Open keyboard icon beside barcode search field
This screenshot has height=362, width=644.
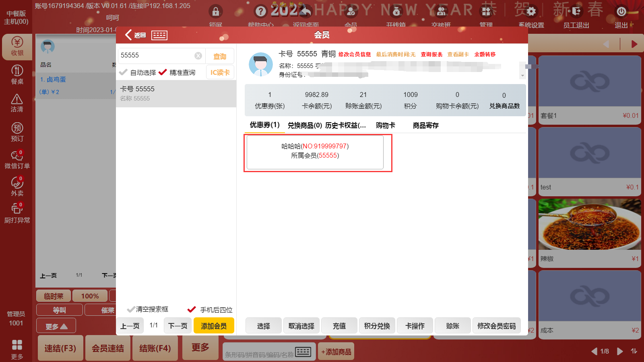point(303,352)
